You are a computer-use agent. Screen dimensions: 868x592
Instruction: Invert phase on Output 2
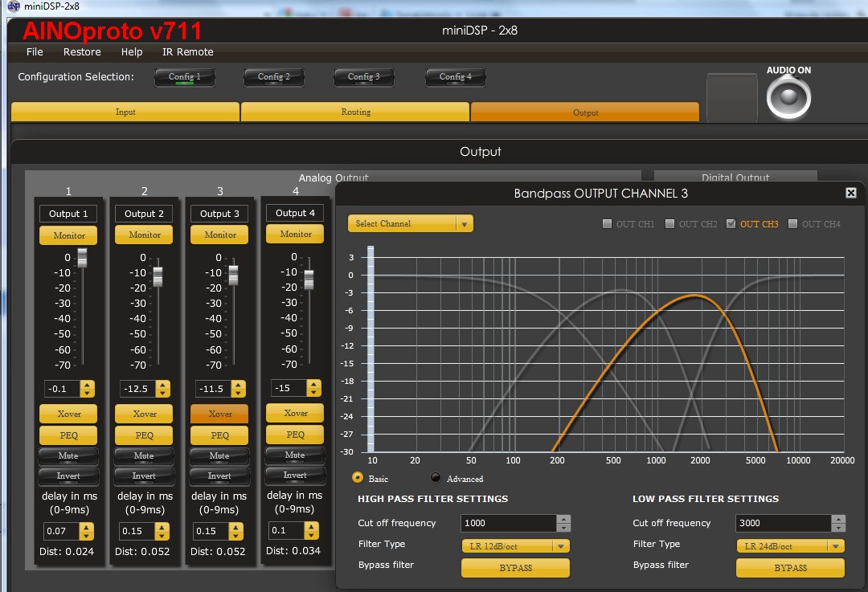click(x=144, y=476)
